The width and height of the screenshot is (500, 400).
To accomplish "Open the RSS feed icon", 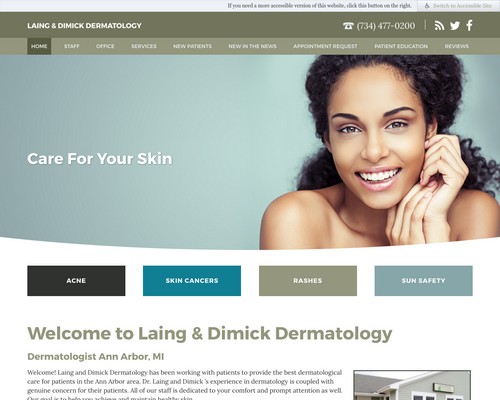I will [439, 26].
